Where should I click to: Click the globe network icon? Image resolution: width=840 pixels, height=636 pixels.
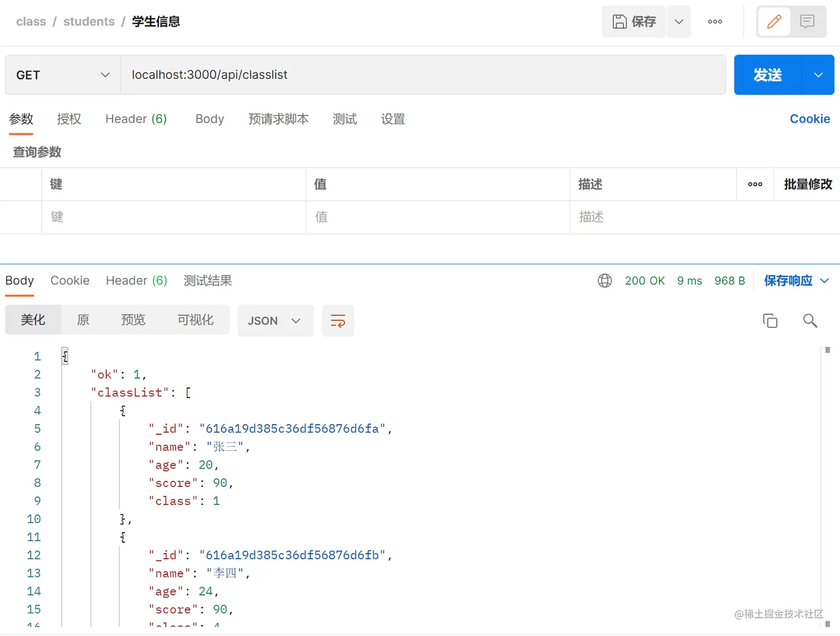click(604, 281)
